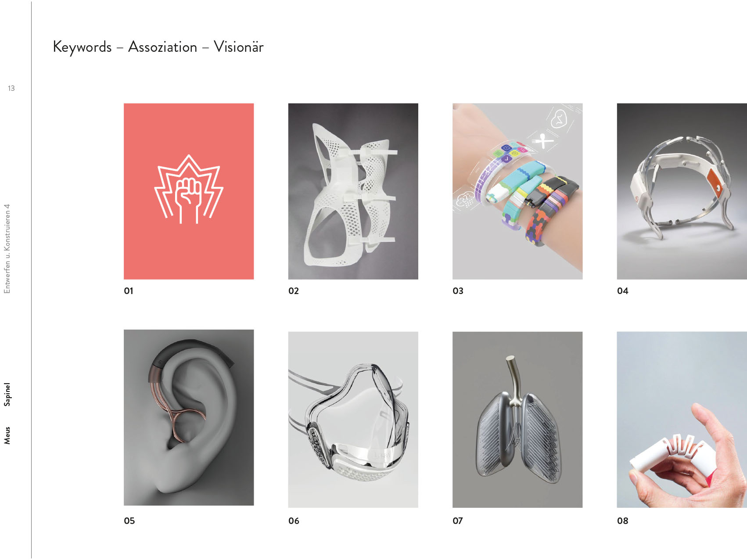Click page number 13 in the sidebar
The width and height of the screenshot is (747, 560).
click(11, 88)
